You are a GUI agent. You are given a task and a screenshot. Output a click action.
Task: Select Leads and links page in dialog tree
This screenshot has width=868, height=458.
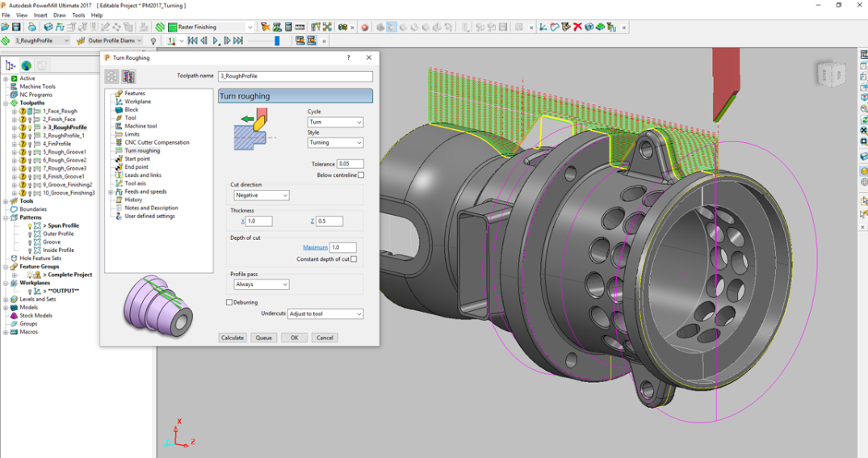pyautogui.click(x=143, y=175)
